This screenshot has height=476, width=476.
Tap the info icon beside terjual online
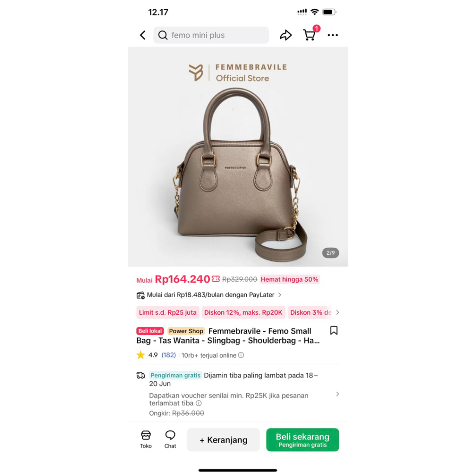click(x=241, y=355)
